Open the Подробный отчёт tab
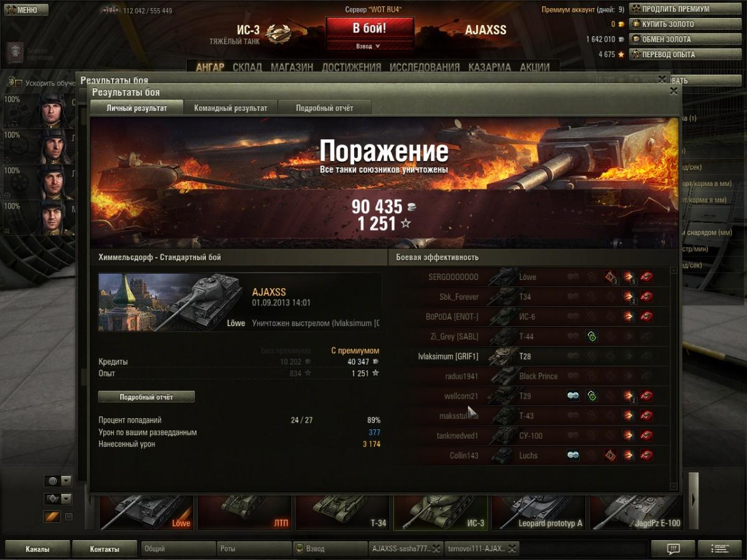 324,108
